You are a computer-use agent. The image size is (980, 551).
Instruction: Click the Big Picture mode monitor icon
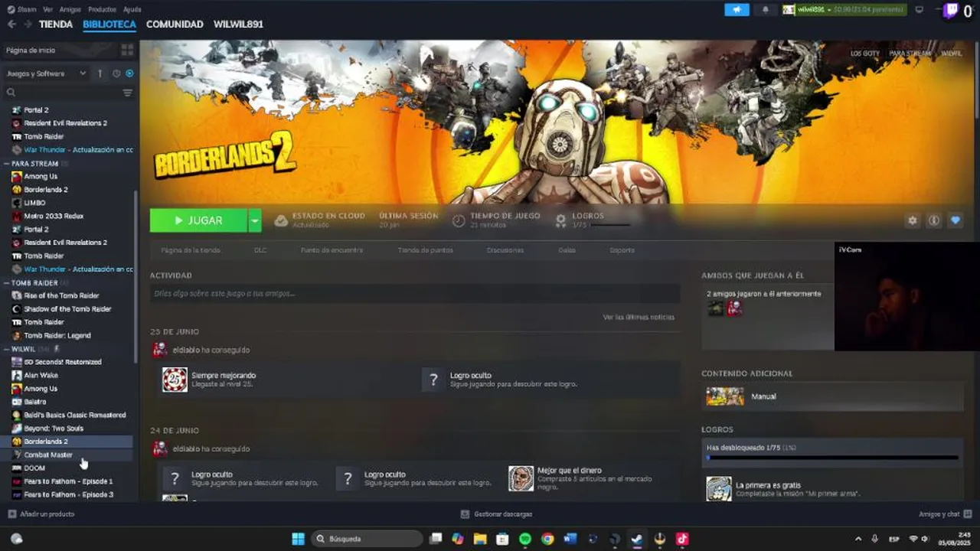point(920,10)
